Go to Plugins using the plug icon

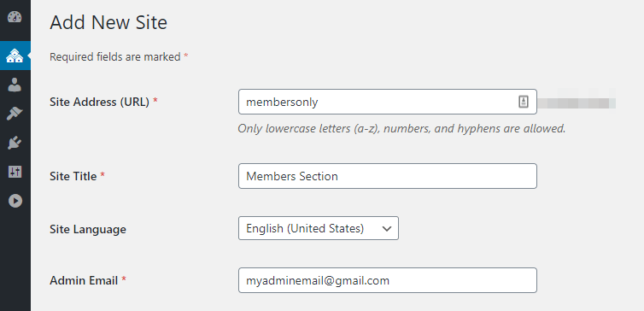(x=15, y=144)
